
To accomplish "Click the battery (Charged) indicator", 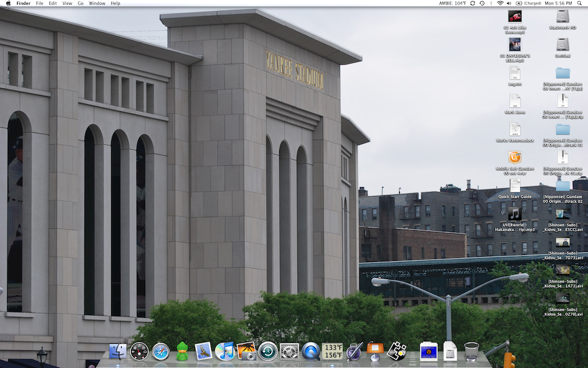I will 529,3.
